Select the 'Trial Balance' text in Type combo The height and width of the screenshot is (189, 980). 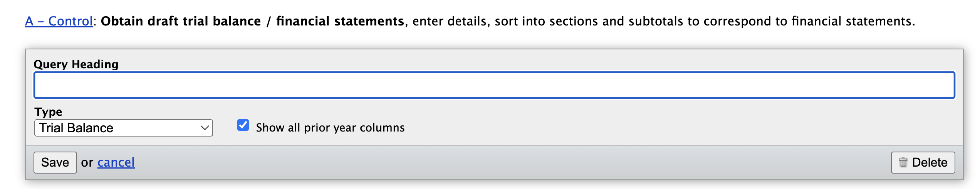[76, 128]
